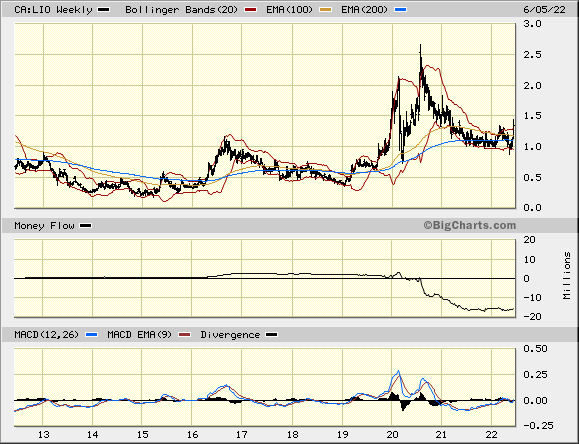579x444 pixels.
Task: Click the Millions axis label
Action: click(x=567, y=276)
